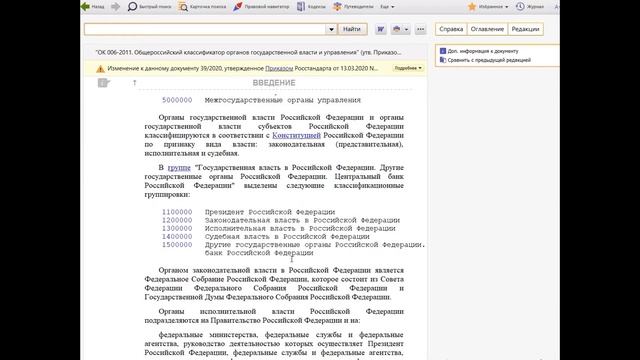
Task: Click the document title OK 006-2011
Action: 248,52
